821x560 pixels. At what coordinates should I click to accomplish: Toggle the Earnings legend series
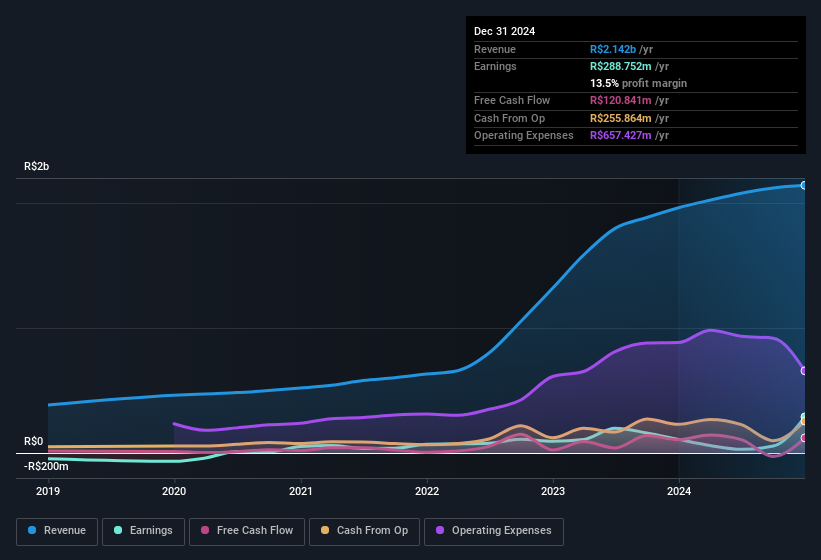(143, 531)
